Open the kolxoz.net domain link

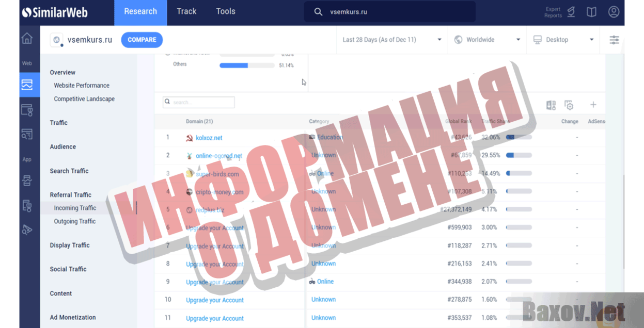(209, 138)
